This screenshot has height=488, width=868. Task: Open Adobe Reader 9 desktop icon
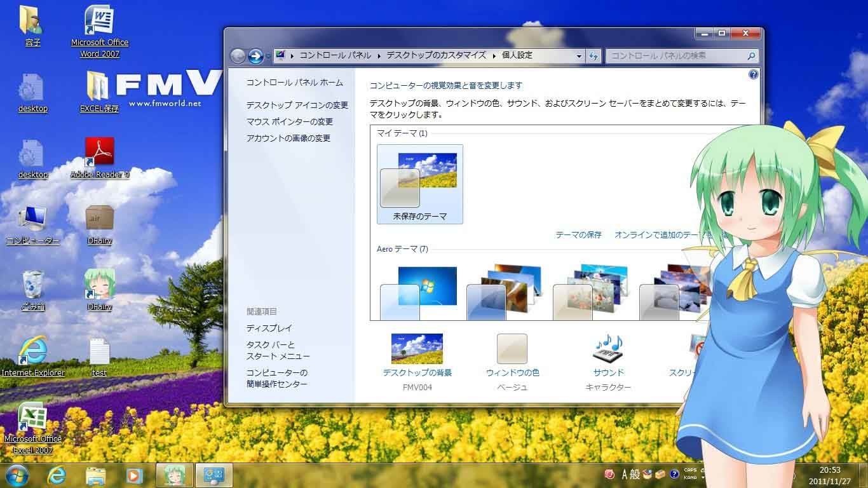[99, 152]
